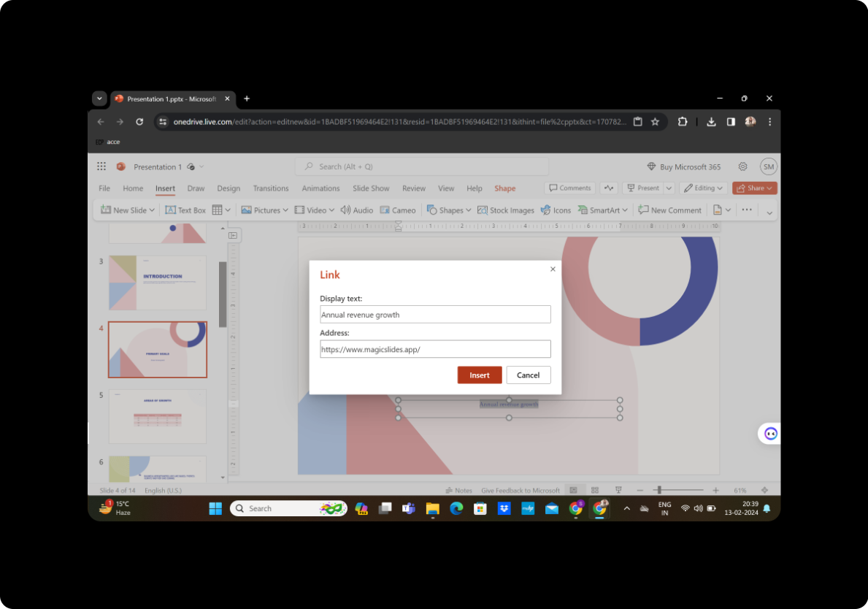Open the app launcher grid icon
The image size is (868, 609).
tap(101, 166)
